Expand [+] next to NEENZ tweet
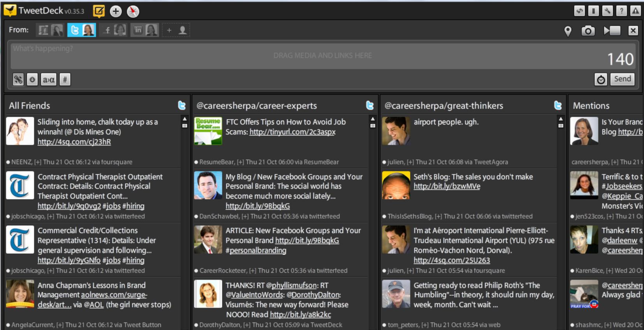Image resolution: width=644 pixels, height=330 pixels. coord(38,162)
